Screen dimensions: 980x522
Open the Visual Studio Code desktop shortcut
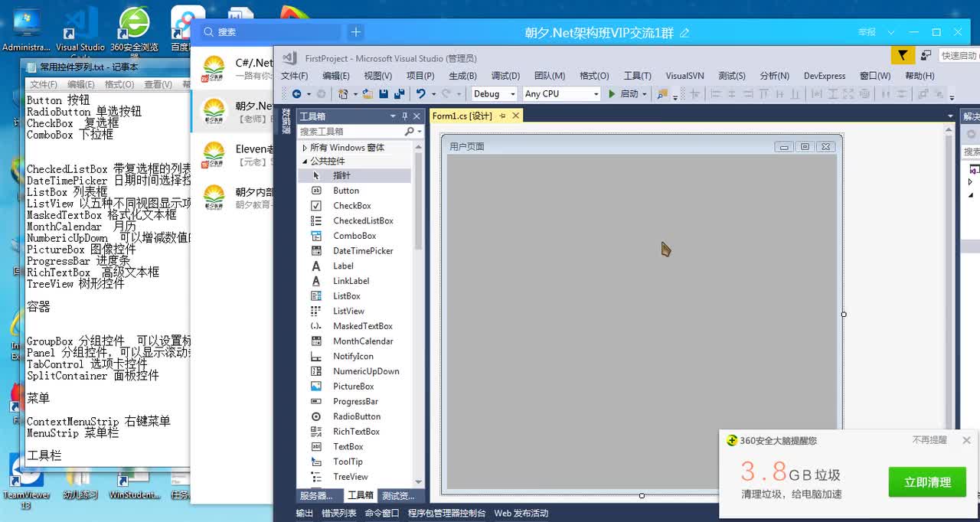80,31
